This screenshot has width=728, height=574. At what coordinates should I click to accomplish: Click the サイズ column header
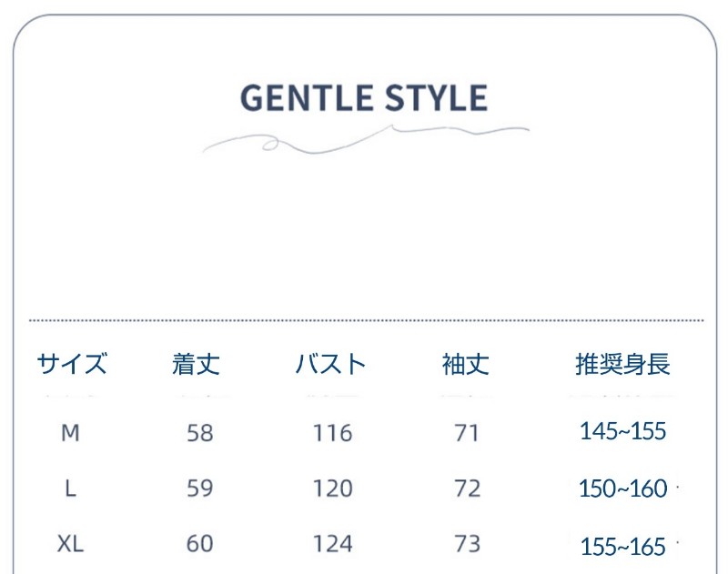(x=72, y=364)
